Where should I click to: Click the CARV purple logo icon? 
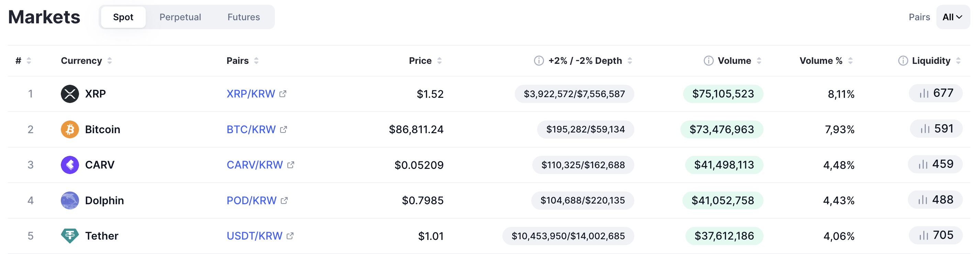coord(70,165)
